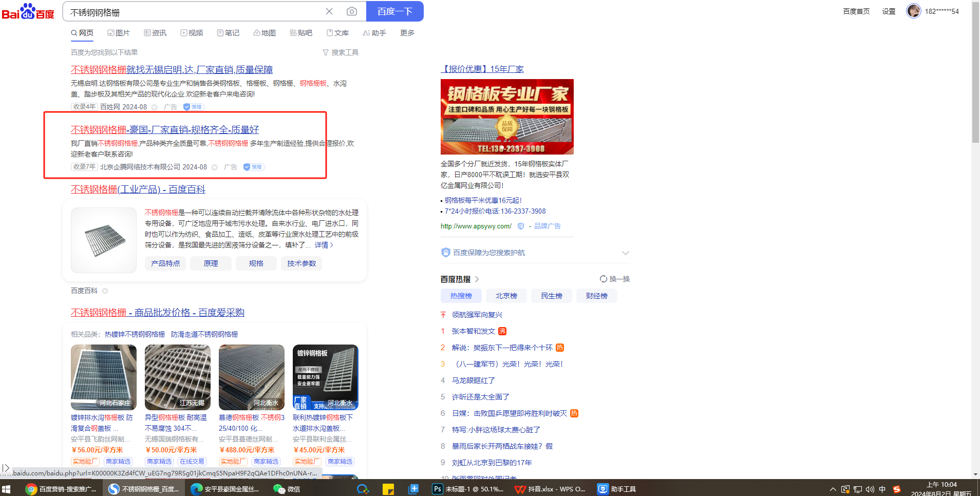Switch to the Photoshop 未标题-1 window

[x=468, y=489]
